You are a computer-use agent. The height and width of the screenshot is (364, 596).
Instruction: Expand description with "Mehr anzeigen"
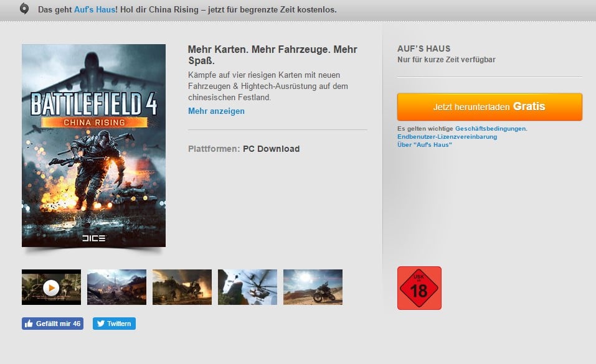pyautogui.click(x=216, y=111)
